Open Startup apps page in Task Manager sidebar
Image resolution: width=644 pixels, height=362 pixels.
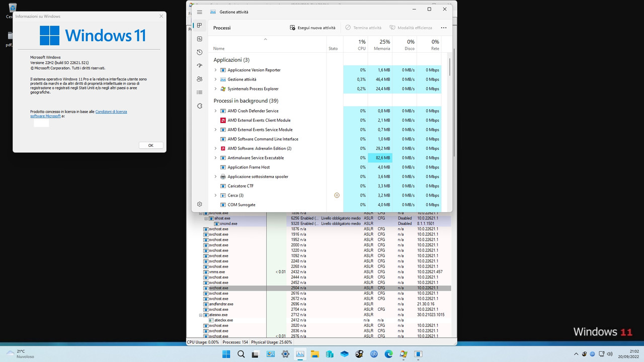[x=200, y=65]
